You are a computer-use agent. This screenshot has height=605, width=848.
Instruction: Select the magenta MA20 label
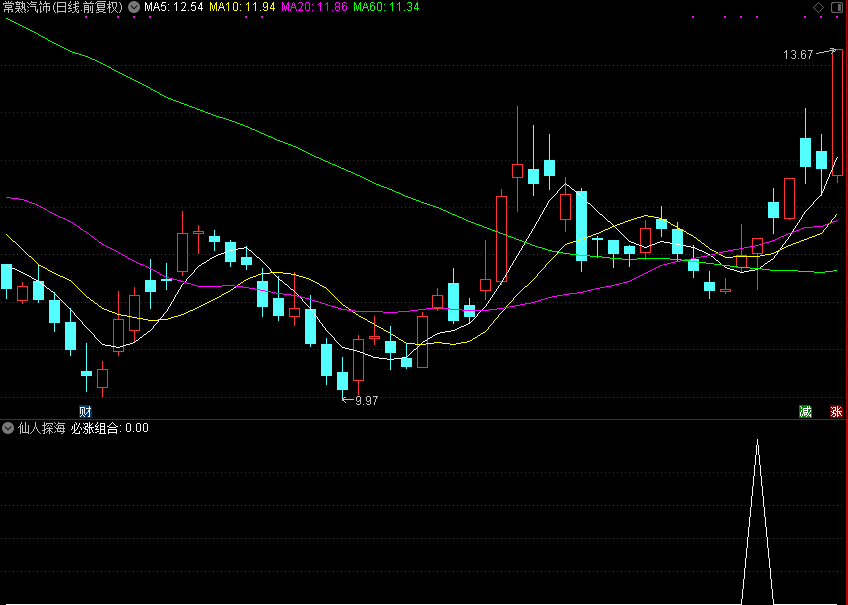[x=313, y=7]
